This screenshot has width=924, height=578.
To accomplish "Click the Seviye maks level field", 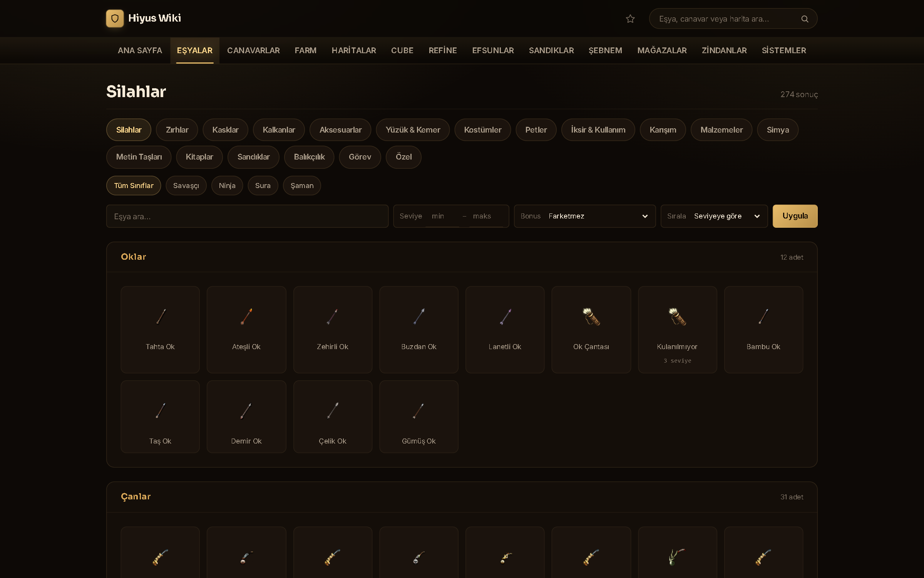I will click(x=487, y=216).
